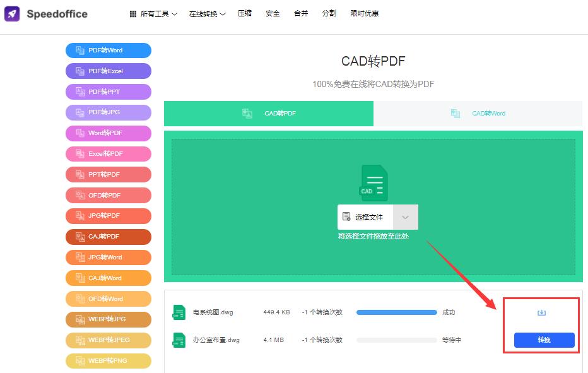Screen dimensions: 588x373
Task: Click the file icon beside 电系统图.dwg
Action: click(179, 312)
